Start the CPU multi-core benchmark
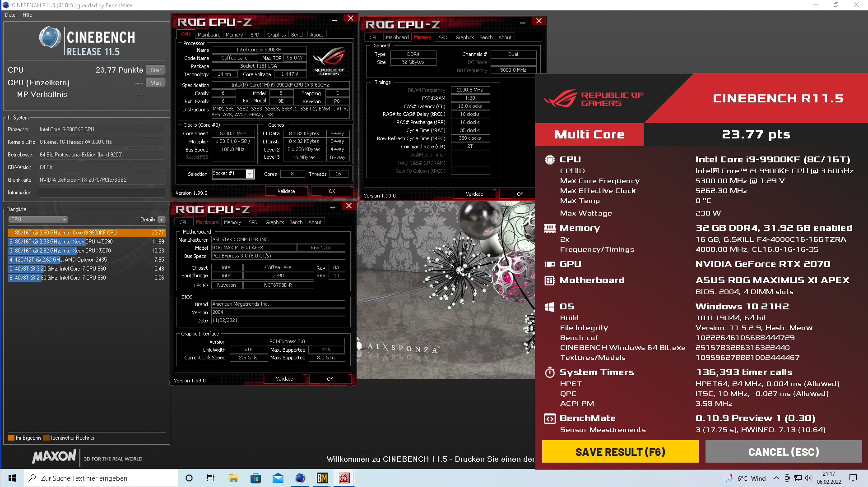 tap(156, 70)
